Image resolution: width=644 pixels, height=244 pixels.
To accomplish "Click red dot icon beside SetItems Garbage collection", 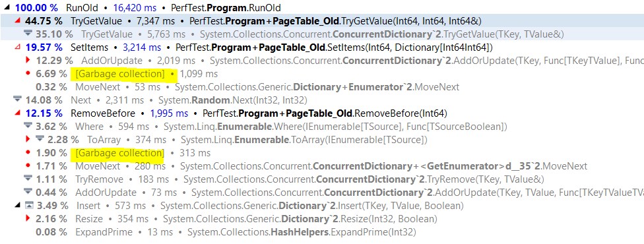I will coord(28,73).
